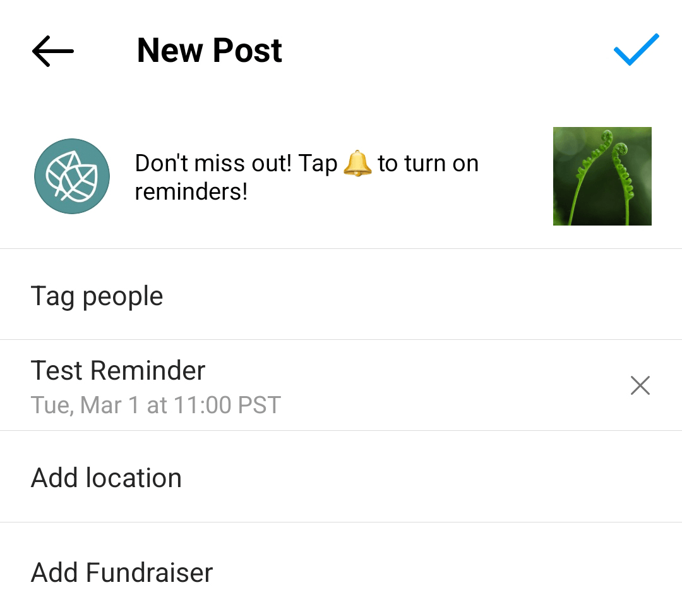The height and width of the screenshot is (616, 682).
Task: Remove Test Reminder with X icon
Action: 640,385
